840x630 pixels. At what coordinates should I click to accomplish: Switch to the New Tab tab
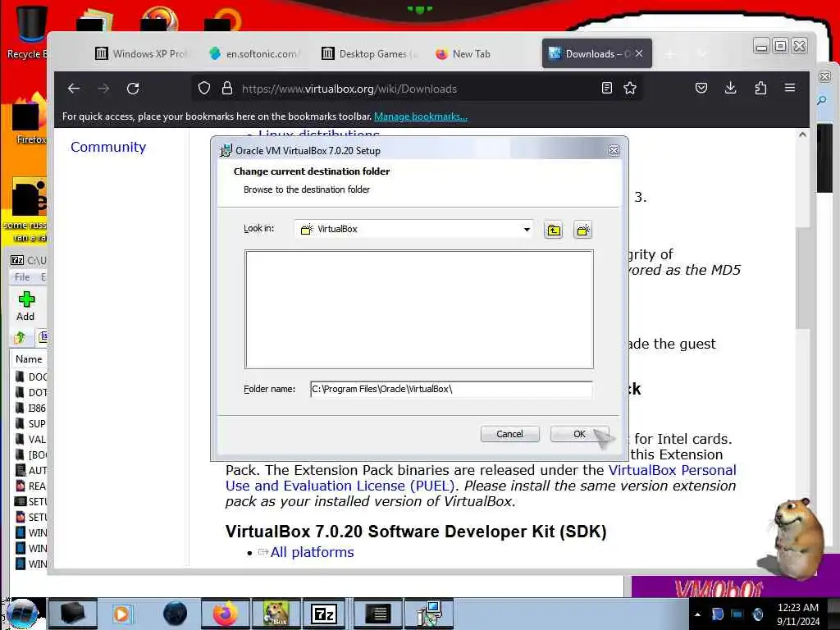click(x=464, y=53)
